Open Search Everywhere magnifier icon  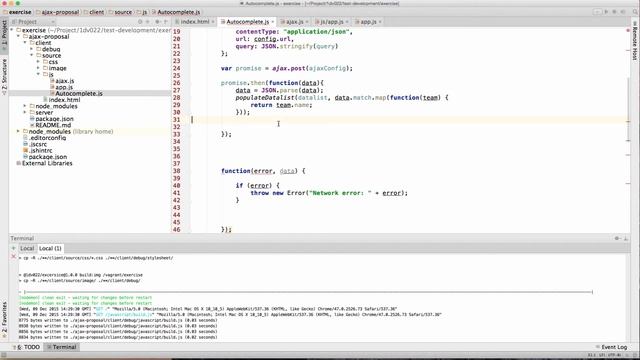pos(635,12)
